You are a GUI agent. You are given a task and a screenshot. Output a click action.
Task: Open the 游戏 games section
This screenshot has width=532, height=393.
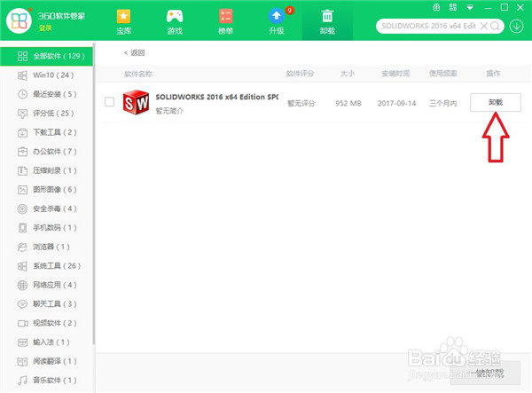(175, 21)
